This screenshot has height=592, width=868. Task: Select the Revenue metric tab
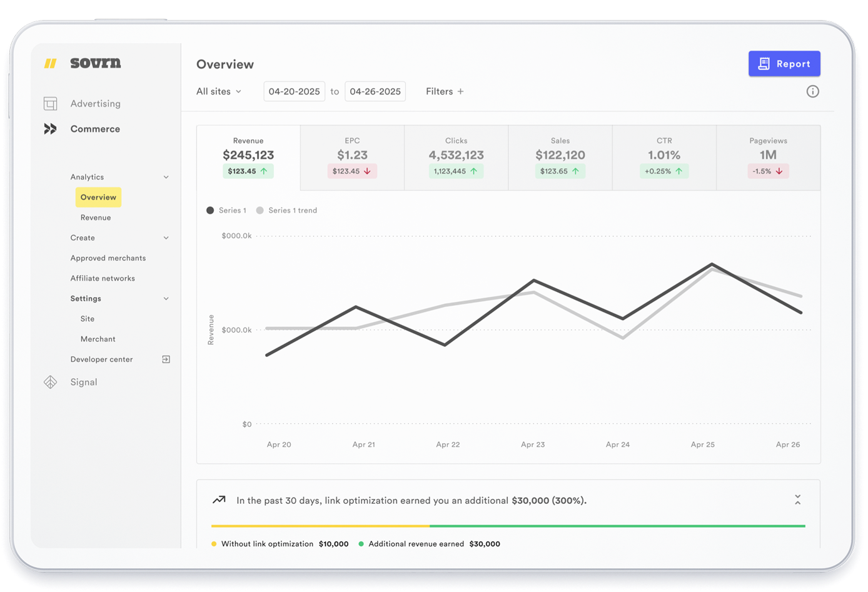pyautogui.click(x=248, y=158)
